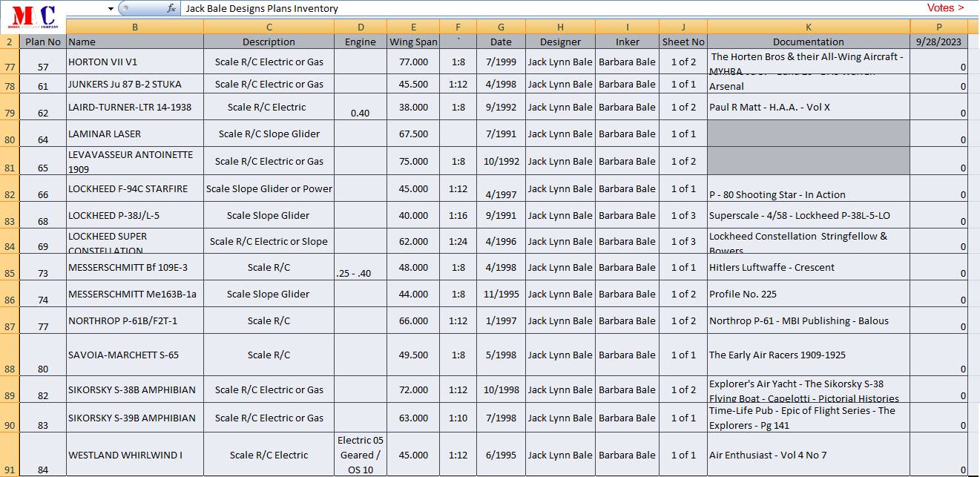980x477 pixels.
Task: Select the 'LOCKHEED F-94C STARFIRE' cell
Action: 135,188
